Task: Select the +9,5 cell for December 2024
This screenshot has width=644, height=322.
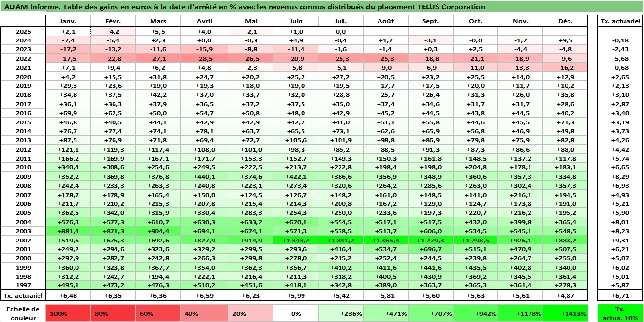Action: 566,40
